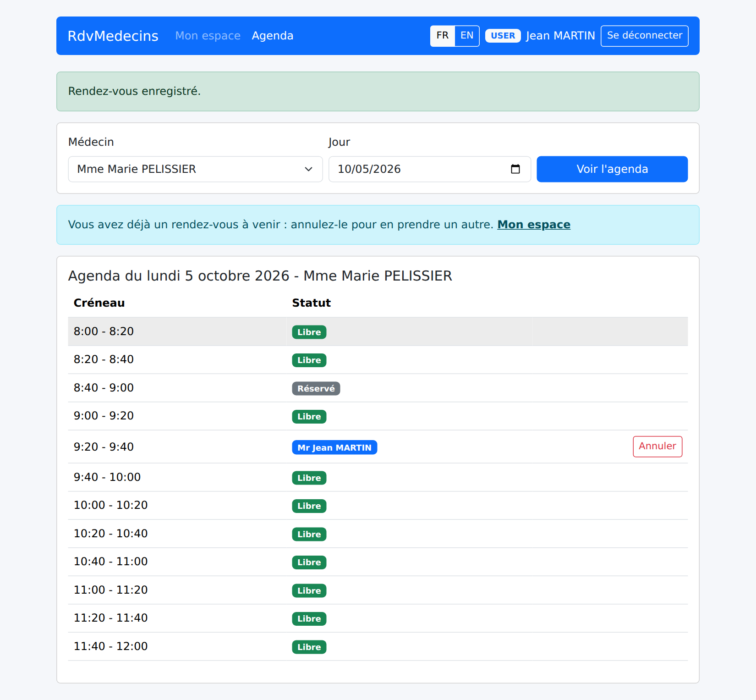
Task: Click the 10:00 - 10:20 time slot text
Action: tap(111, 505)
